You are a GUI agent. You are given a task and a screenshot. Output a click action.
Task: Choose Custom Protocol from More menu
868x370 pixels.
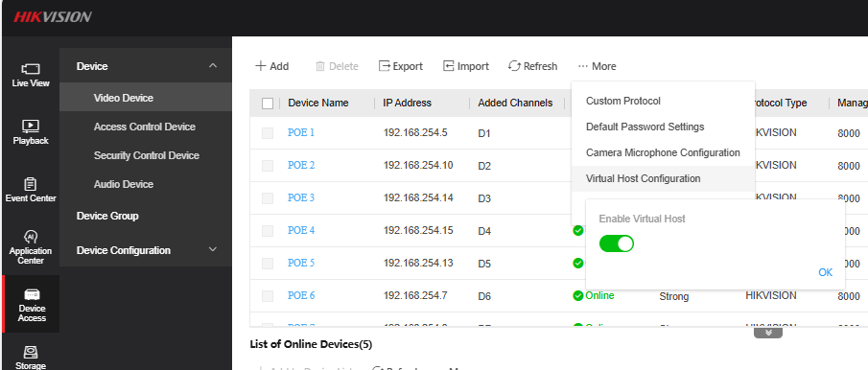(622, 101)
